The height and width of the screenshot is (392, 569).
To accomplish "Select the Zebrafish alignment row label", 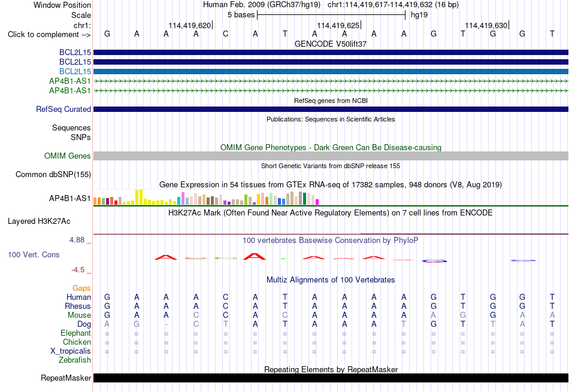I will point(75,360).
